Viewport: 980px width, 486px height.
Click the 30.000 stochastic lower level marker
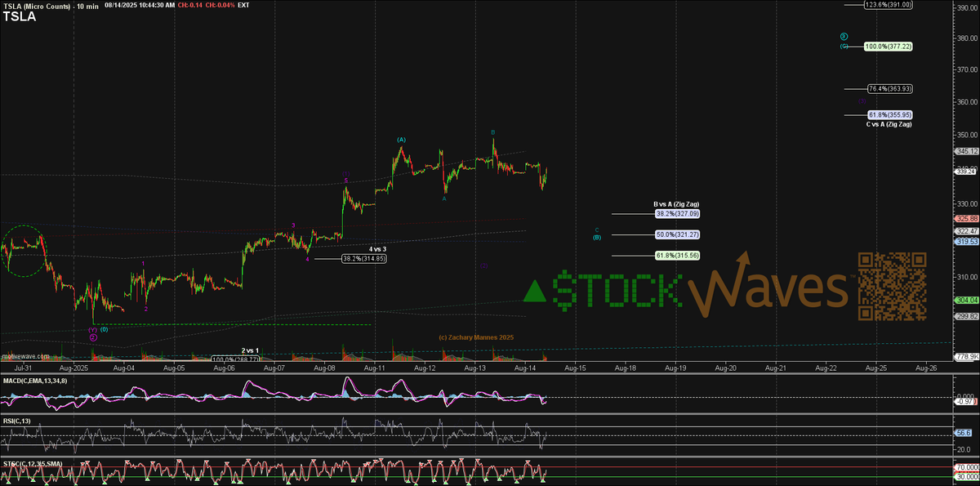[967, 477]
